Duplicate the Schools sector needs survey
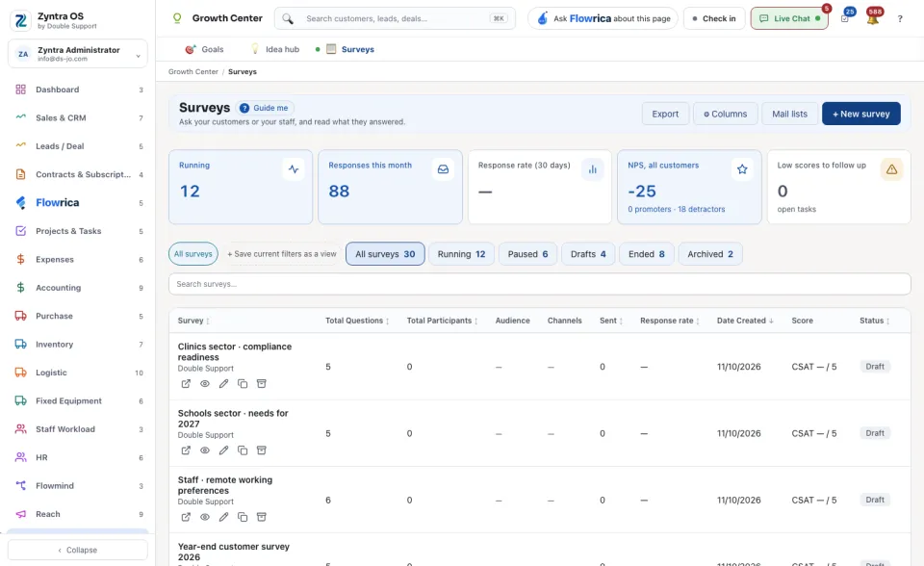This screenshot has height=566, width=924. pos(243,450)
